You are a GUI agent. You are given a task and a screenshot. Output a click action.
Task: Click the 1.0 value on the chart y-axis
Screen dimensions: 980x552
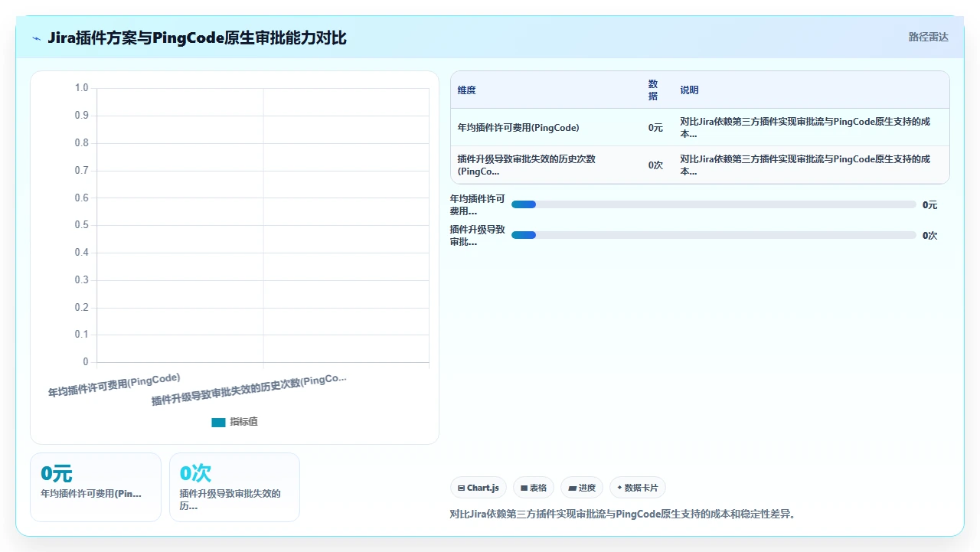point(81,88)
